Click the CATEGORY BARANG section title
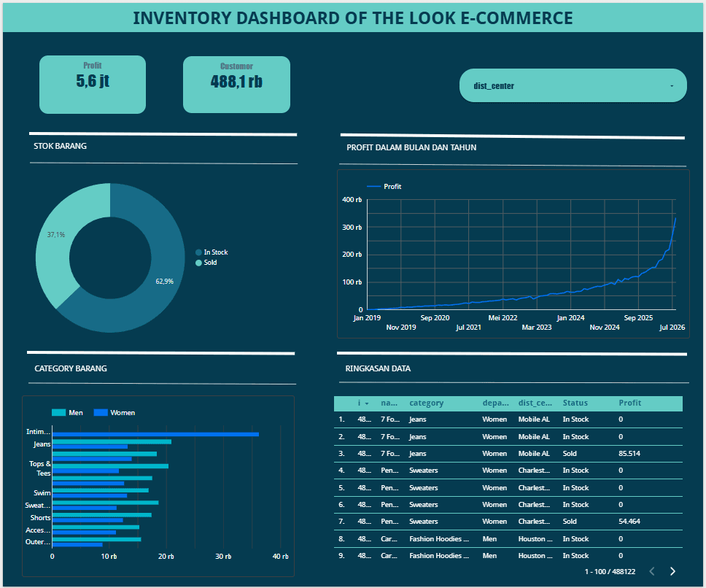706x588 pixels. pos(71,368)
